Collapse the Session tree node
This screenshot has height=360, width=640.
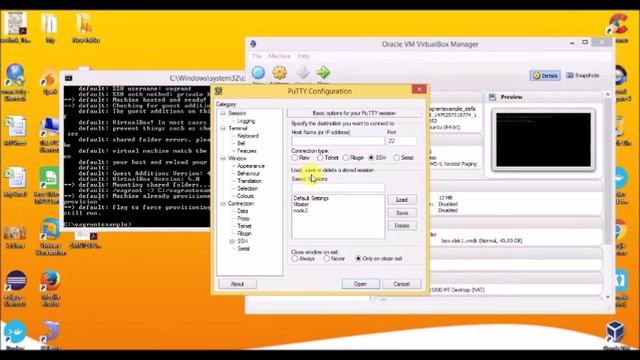223,113
